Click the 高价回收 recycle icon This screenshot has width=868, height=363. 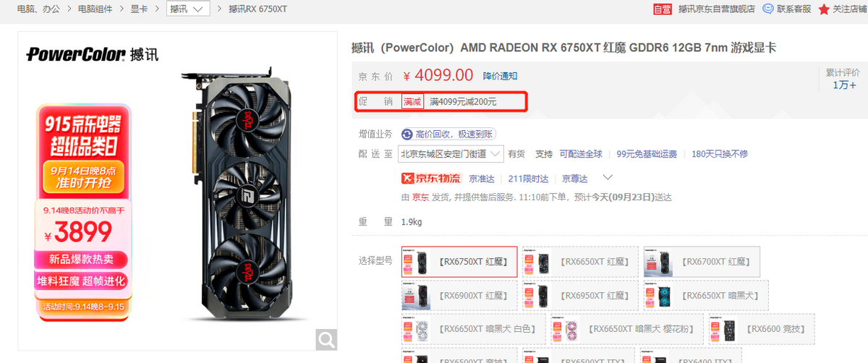pyautogui.click(x=407, y=134)
